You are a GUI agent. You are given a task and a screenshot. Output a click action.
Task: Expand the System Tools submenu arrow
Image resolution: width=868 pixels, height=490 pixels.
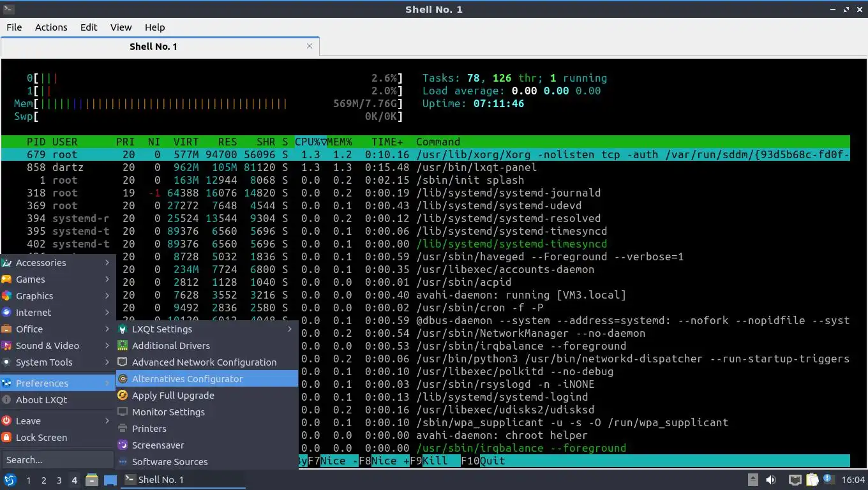tap(107, 362)
